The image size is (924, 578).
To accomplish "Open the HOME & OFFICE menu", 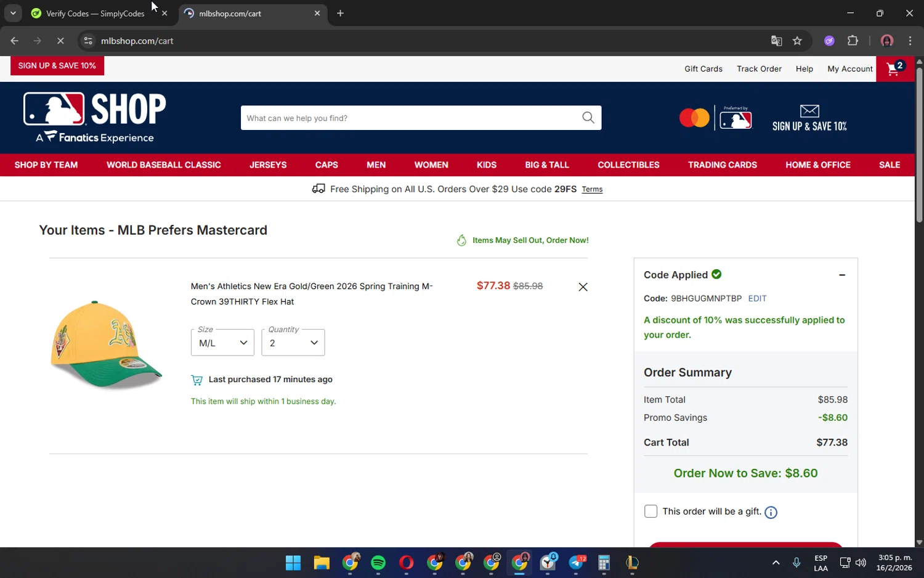I will [818, 165].
